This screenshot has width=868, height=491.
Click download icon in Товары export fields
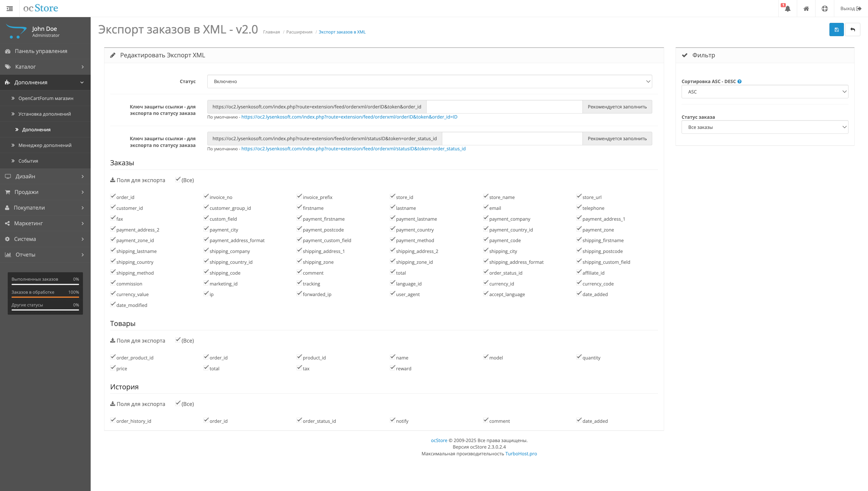tap(113, 341)
